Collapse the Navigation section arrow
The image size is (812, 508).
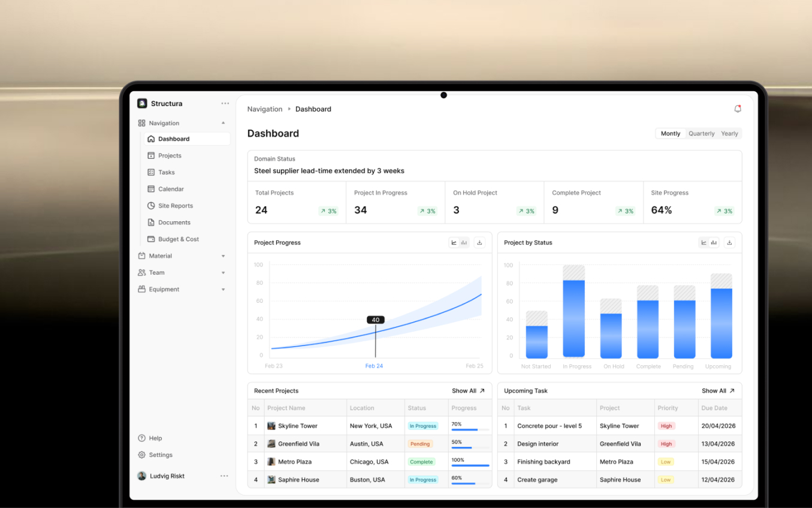click(224, 123)
